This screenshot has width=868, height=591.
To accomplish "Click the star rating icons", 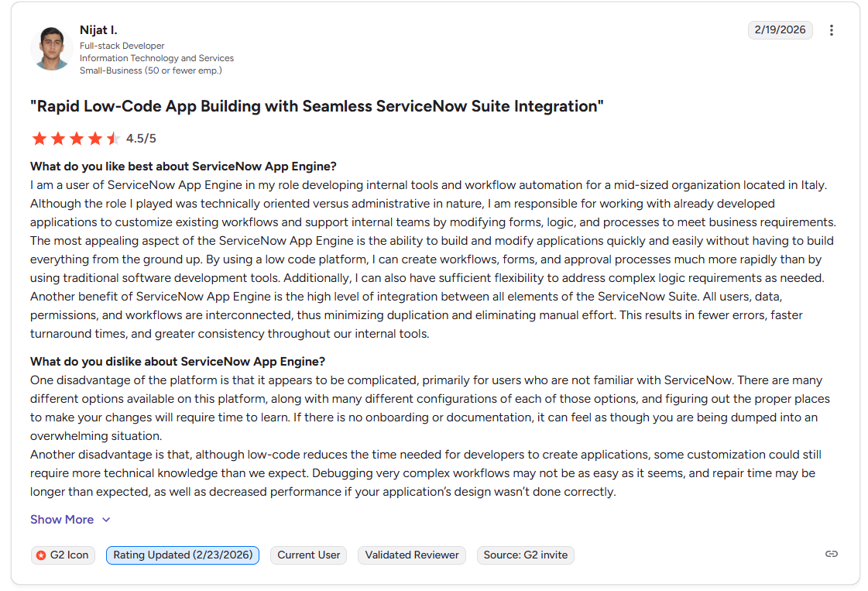I will 76,139.
